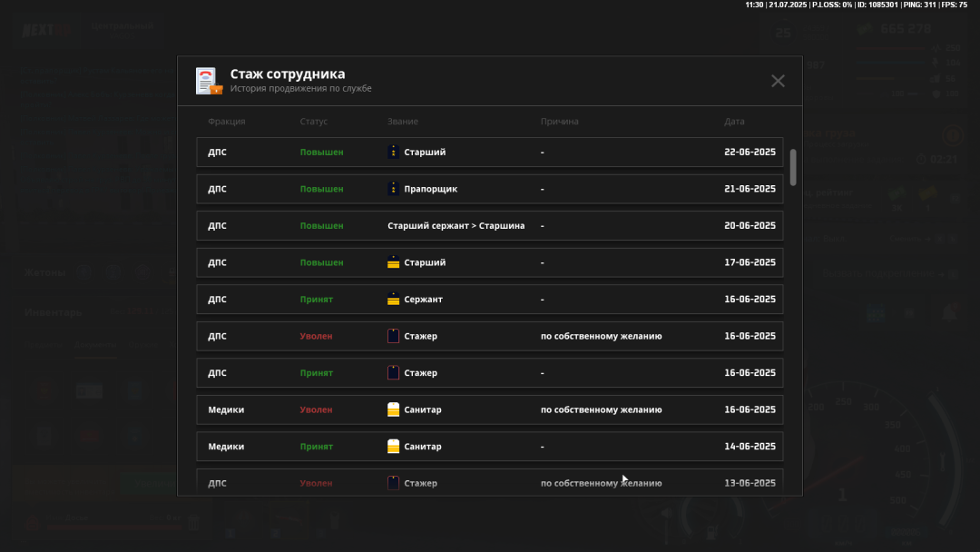The width and height of the screenshot is (980, 552).
Task: Select the scrollbar thumb of the history list
Action: (793, 167)
